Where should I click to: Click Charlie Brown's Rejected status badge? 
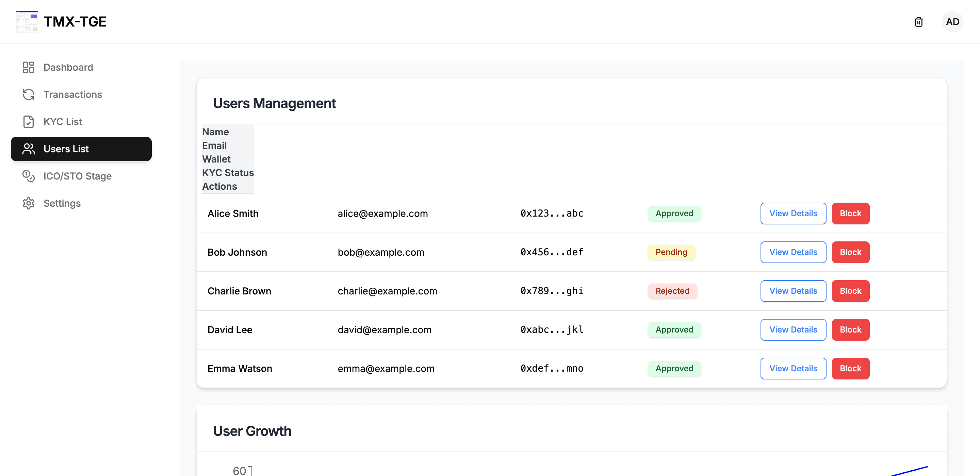pos(672,291)
